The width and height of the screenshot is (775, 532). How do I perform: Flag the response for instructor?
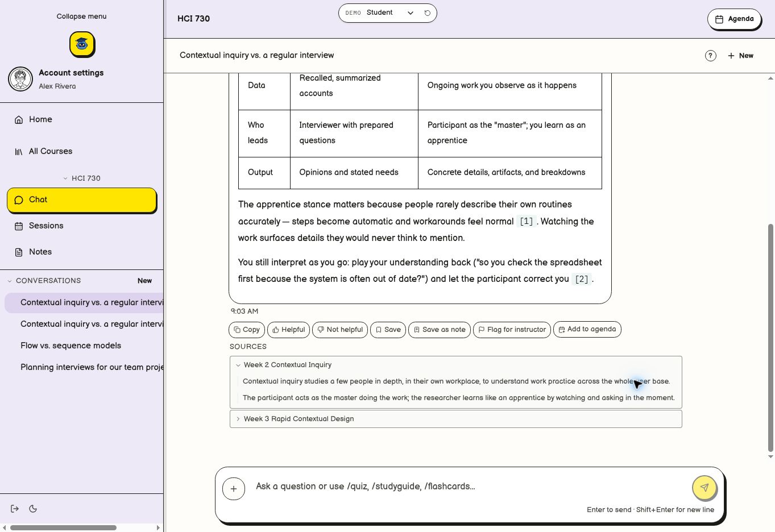[x=512, y=330]
